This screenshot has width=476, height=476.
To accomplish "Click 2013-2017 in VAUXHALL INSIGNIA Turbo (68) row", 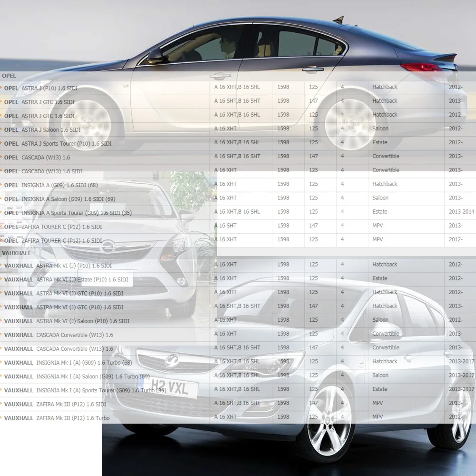I will (x=461, y=362).
